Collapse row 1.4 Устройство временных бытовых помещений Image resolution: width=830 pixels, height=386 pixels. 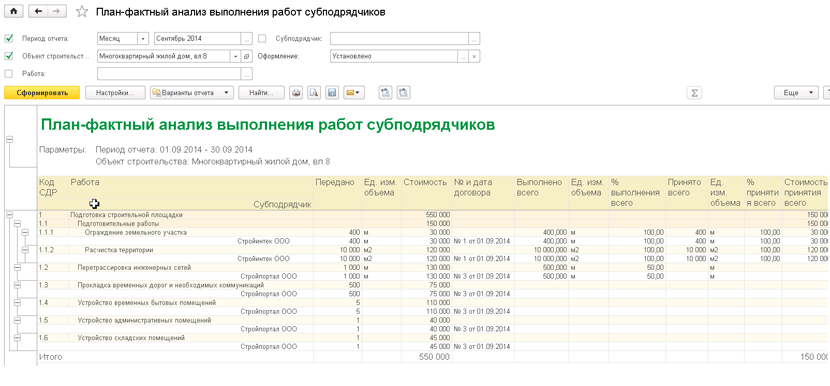tap(17, 302)
